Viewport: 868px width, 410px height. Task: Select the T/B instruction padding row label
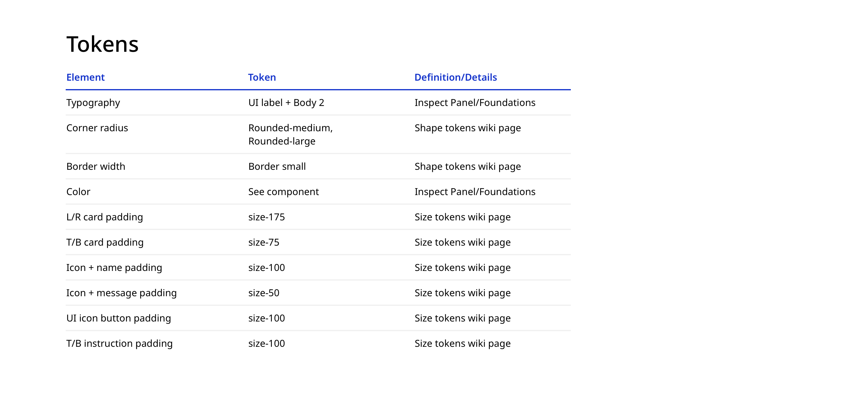119,343
